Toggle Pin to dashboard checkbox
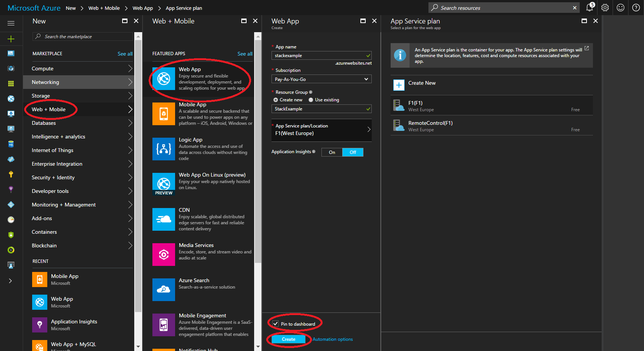This screenshot has width=644, height=351. tap(276, 324)
